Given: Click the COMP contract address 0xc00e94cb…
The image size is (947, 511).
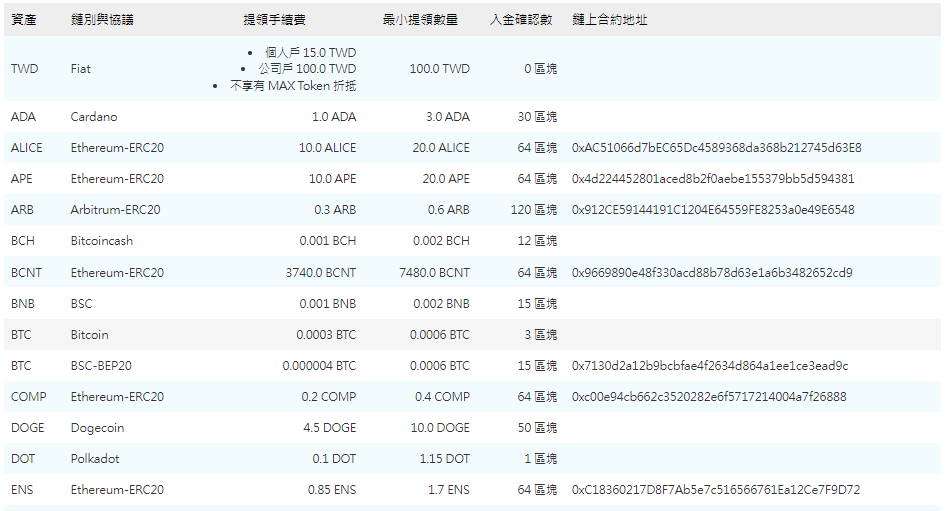Looking at the screenshot, I should [709, 397].
